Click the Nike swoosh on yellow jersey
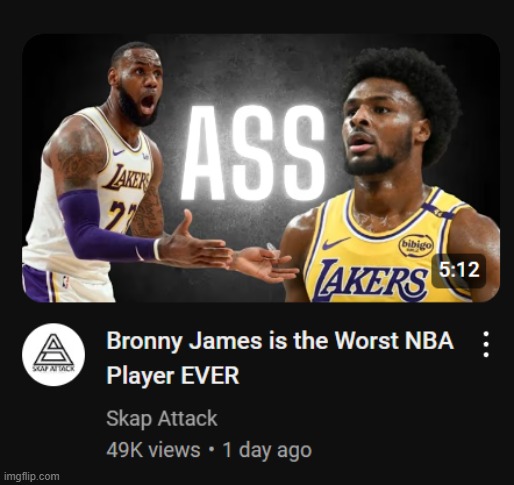The width and height of the screenshot is (514, 485). [336, 243]
